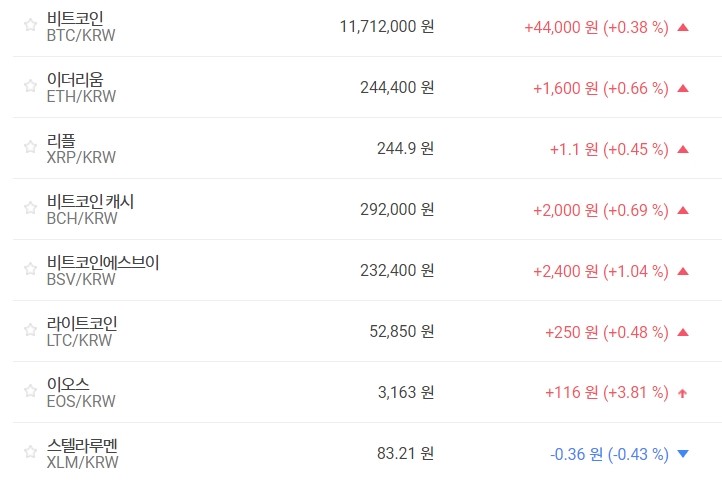722x481 pixels.
Task: Click XLM change value -0.36 원 (-0.43 %)
Action: click(609, 454)
